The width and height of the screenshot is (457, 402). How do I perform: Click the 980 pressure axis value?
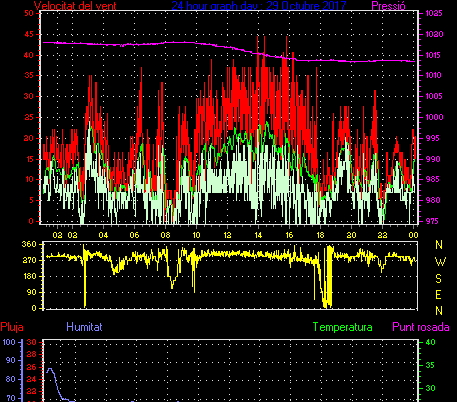(432, 200)
